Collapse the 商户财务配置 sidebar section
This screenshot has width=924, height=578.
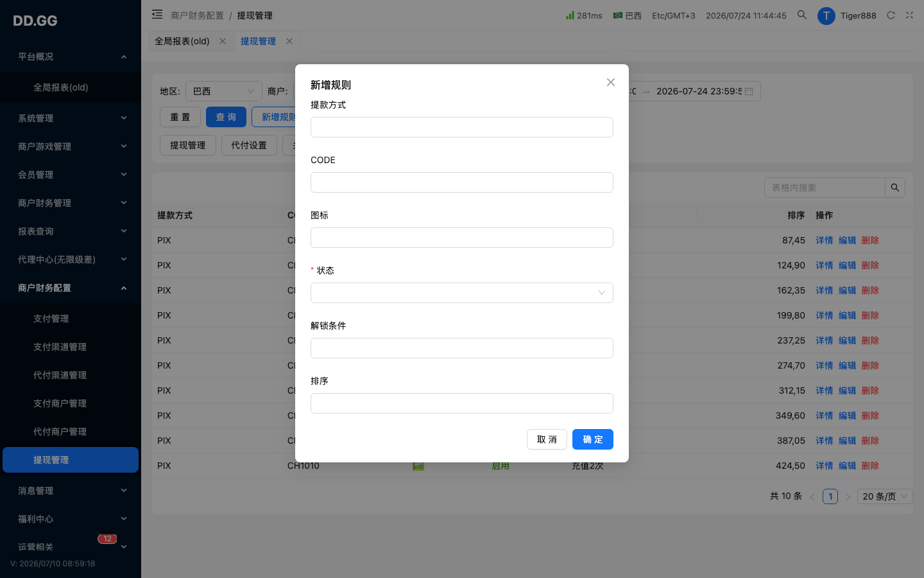pyautogui.click(x=71, y=288)
